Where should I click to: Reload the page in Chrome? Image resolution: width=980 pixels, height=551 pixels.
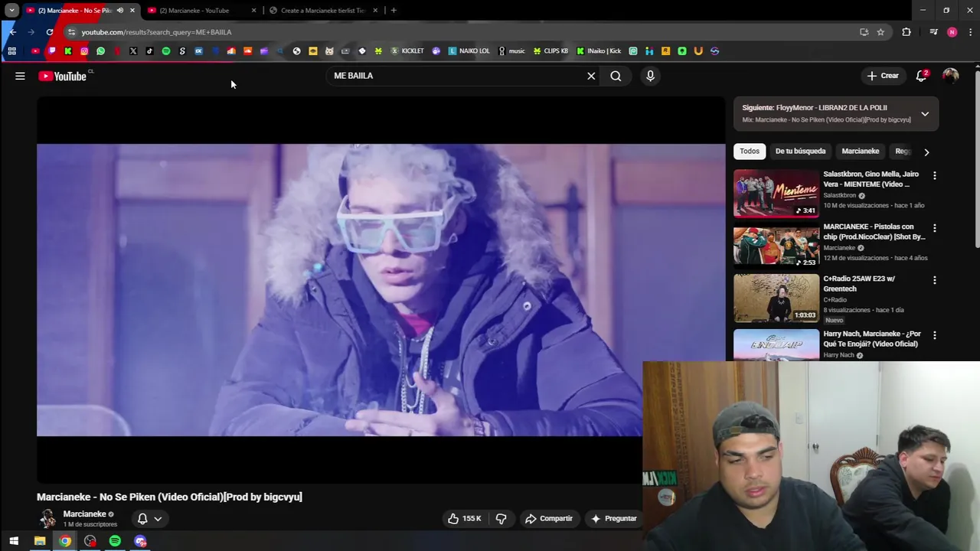[x=50, y=32]
